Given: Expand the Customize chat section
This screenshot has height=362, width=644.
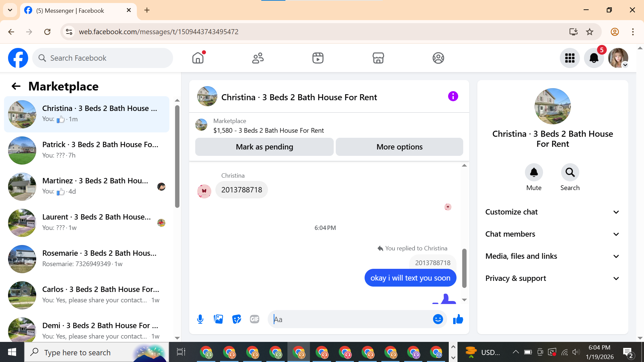Looking at the screenshot, I should [x=552, y=212].
